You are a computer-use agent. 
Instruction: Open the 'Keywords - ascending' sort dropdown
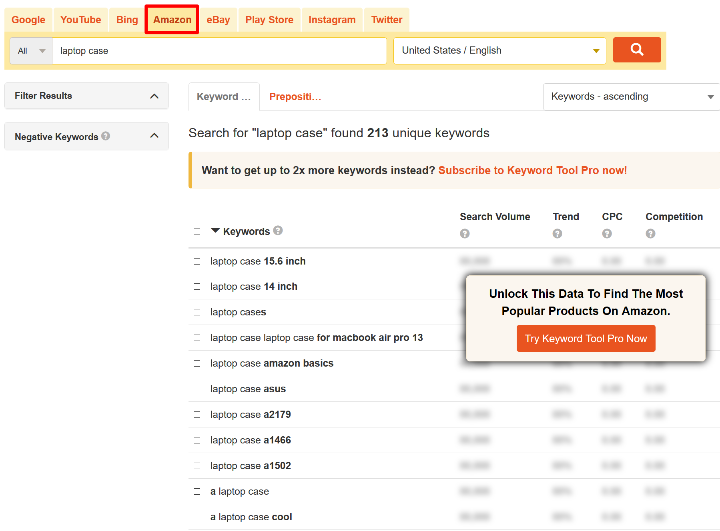(630, 97)
